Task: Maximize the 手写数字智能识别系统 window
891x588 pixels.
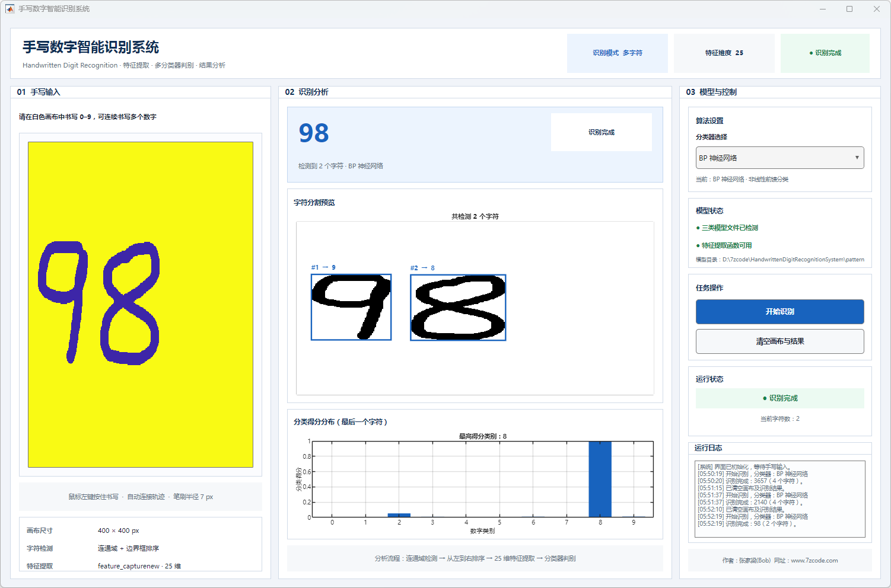Action: click(849, 9)
